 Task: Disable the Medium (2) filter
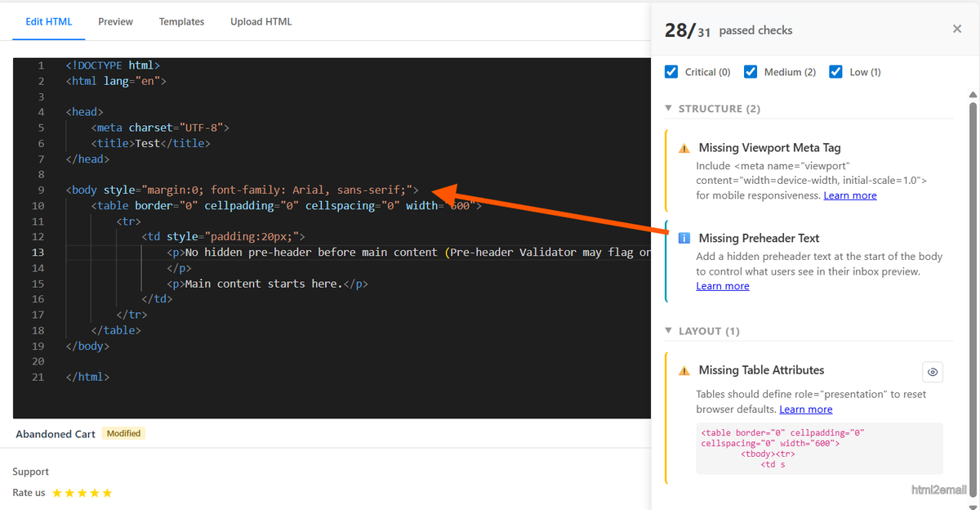pyautogui.click(x=750, y=71)
